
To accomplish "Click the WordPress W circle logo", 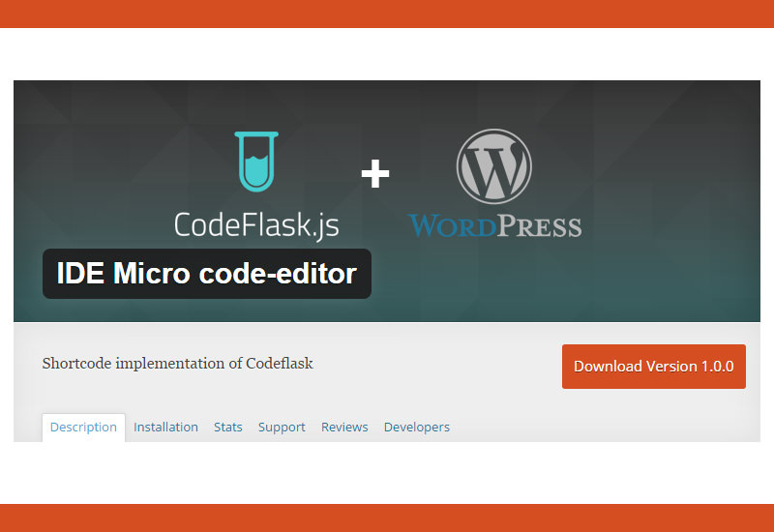I will click(x=494, y=166).
